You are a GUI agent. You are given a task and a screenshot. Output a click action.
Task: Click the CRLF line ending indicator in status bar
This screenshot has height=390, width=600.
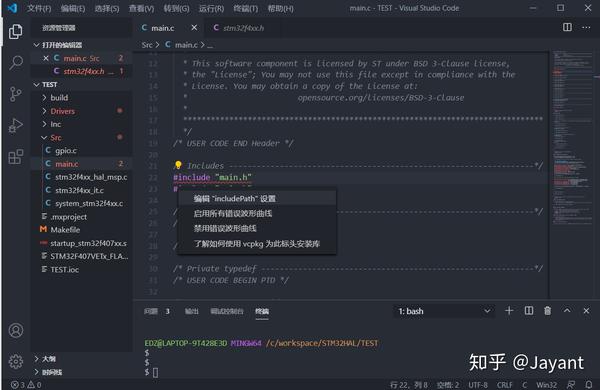click(x=504, y=385)
